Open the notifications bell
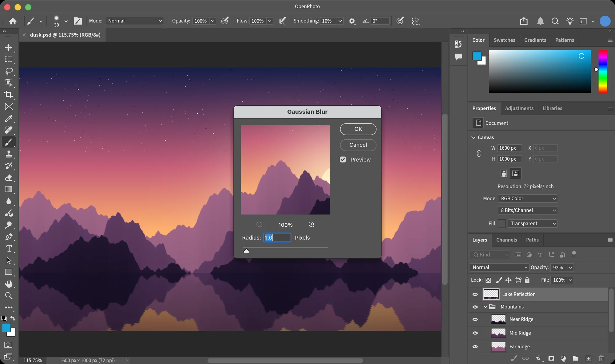The height and width of the screenshot is (364, 615). [x=540, y=21]
